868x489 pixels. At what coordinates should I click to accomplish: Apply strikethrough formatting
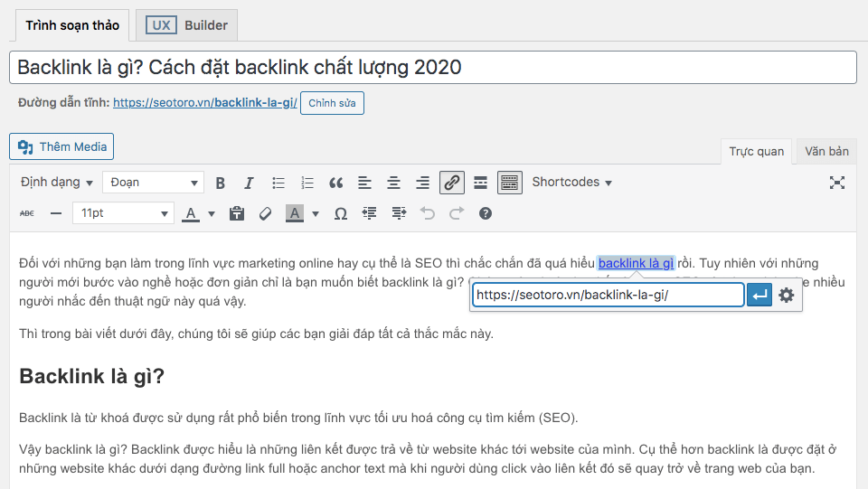pyautogui.click(x=27, y=213)
